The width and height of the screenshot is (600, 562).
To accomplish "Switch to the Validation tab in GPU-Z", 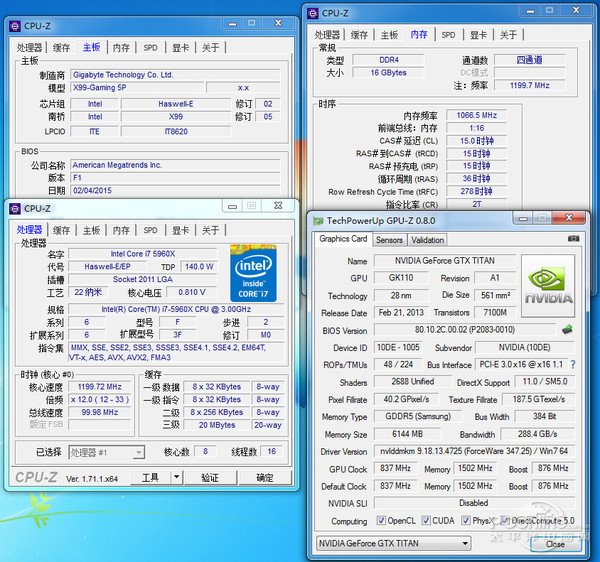I will (428, 240).
